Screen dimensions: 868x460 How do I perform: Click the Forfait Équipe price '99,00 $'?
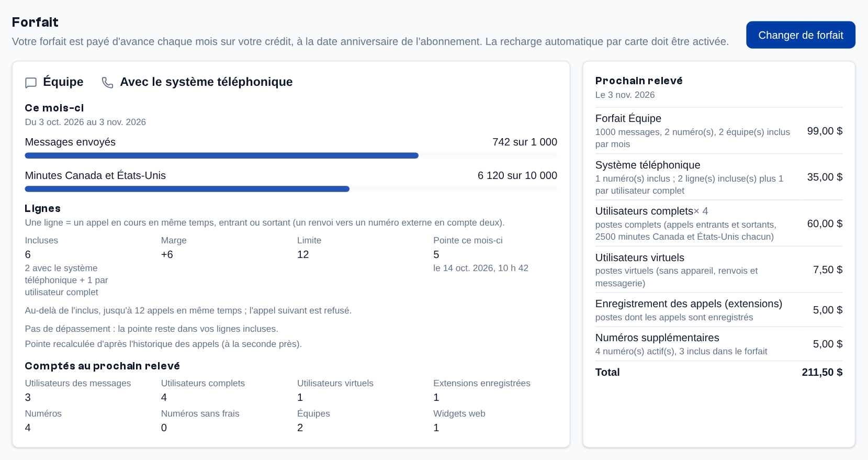point(825,131)
